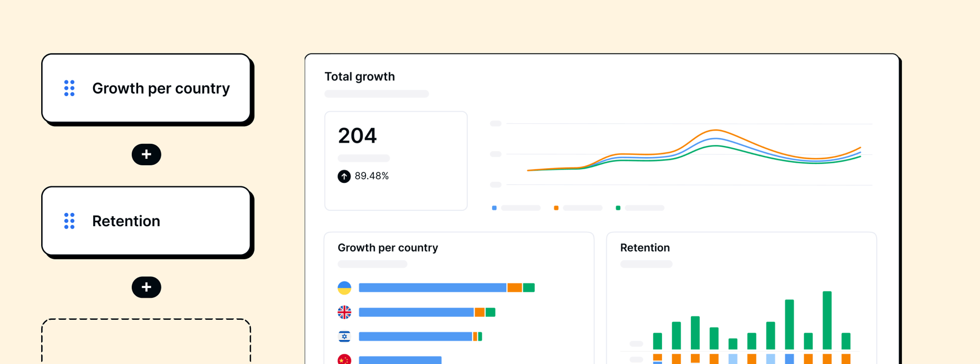Click the 204 total growth stat card
Image resolution: width=980 pixels, height=364 pixels.
(396, 161)
